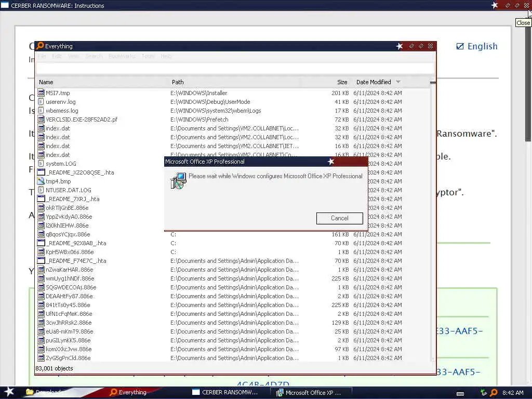Click the keyboard icon in the taskbar tray
Image resolution: width=532 pixels, height=399 pixels.
point(460,393)
